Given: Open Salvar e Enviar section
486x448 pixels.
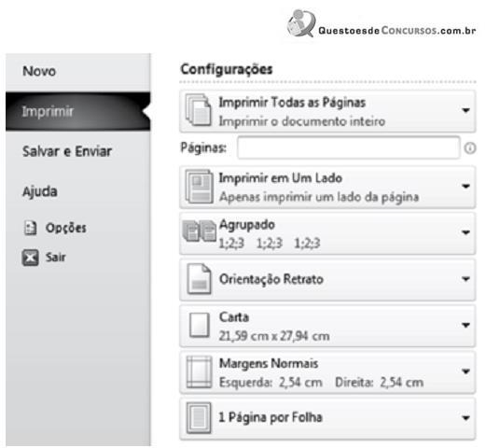Looking at the screenshot, I should tap(67, 151).
